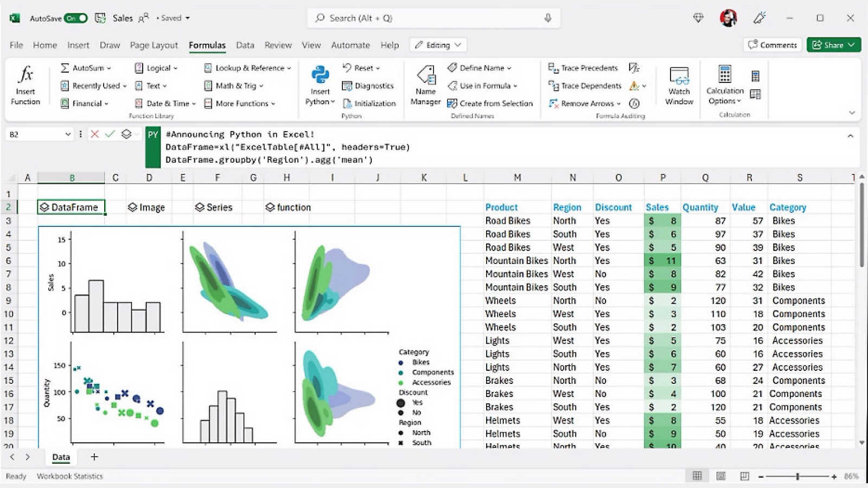
Task: Click the Insert Function fx icon
Action: pos(25,74)
